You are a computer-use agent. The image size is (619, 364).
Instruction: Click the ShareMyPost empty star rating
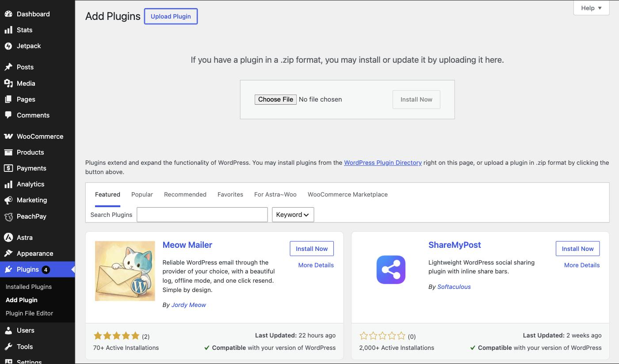(382, 336)
